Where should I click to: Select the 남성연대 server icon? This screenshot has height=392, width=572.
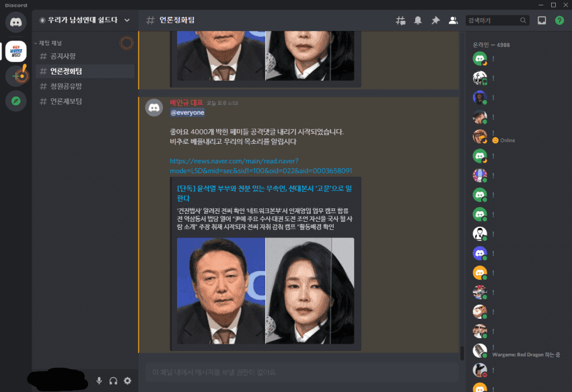click(15, 51)
